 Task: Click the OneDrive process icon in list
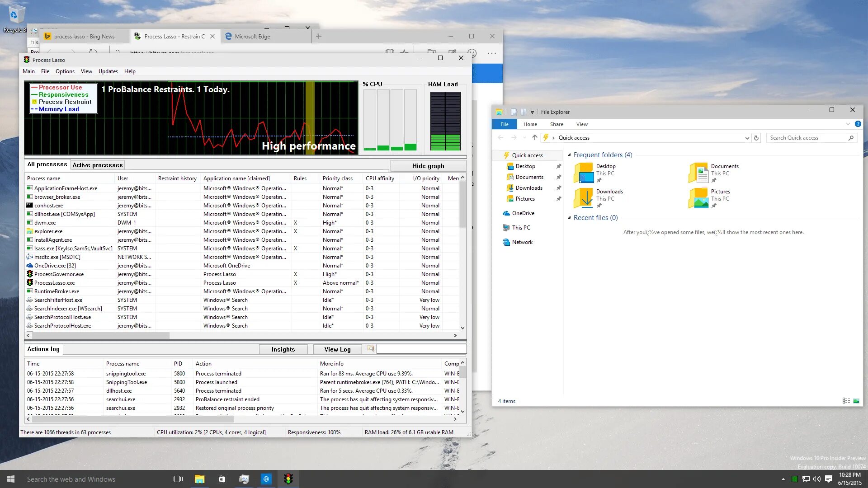(29, 265)
